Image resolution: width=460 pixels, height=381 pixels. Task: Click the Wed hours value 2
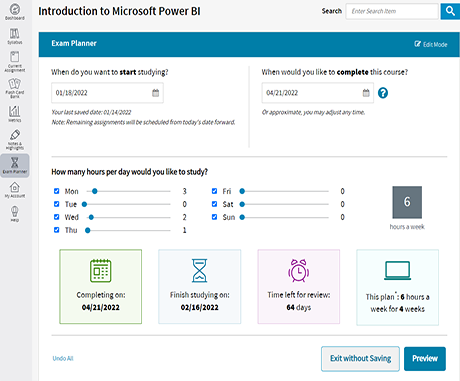(184, 217)
